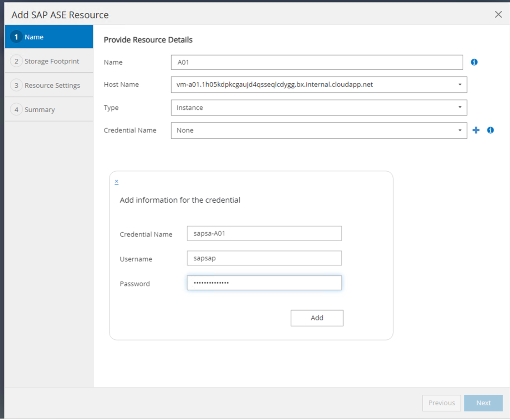
Task: Click the step 3 number circle
Action: tap(16, 85)
